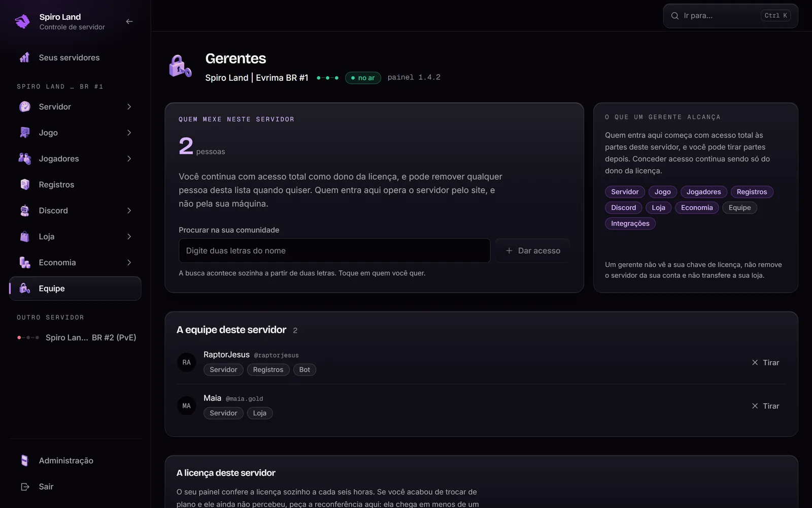Toggle the Equipe permission chip
The height and width of the screenshot is (508, 812).
(x=739, y=208)
